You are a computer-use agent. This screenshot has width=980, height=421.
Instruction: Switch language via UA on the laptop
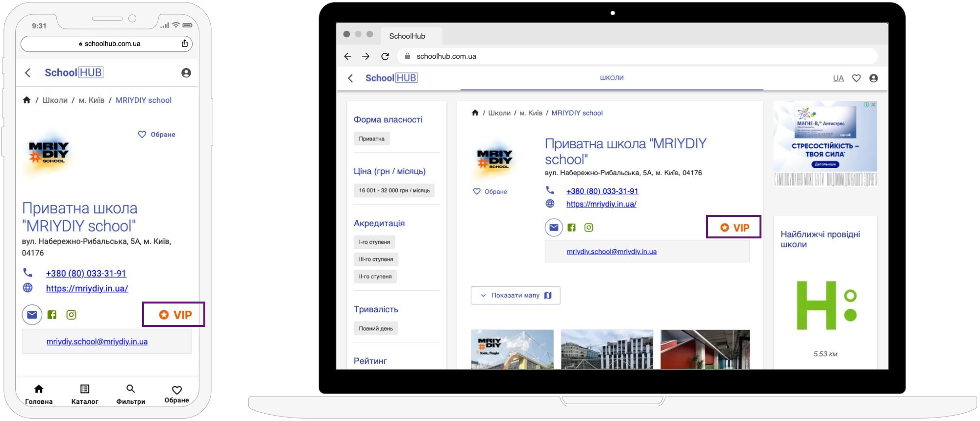(x=838, y=78)
